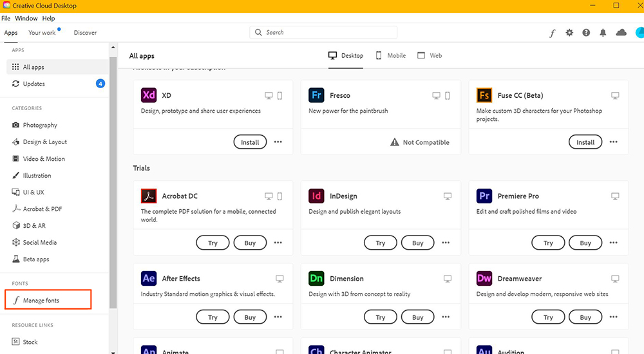This screenshot has width=644, height=354.
Task: Open 3D & AR category
Action: [34, 225]
